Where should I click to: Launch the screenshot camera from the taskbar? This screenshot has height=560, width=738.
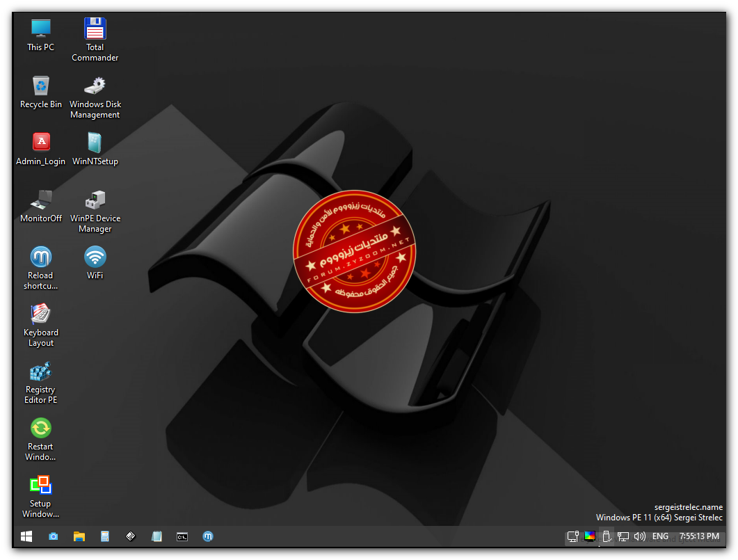click(x=53, y=536)
